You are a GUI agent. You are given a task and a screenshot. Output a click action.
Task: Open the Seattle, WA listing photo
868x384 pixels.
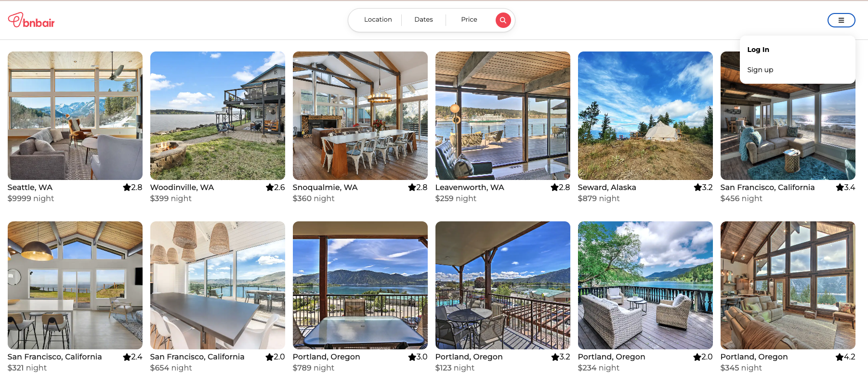(75, 115)
